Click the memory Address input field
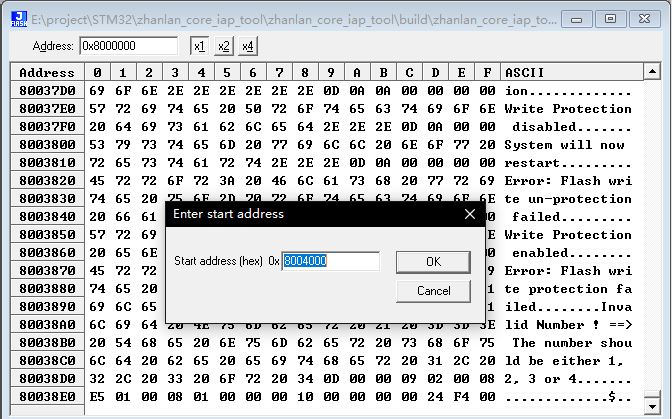 click(x=128, y=46)
